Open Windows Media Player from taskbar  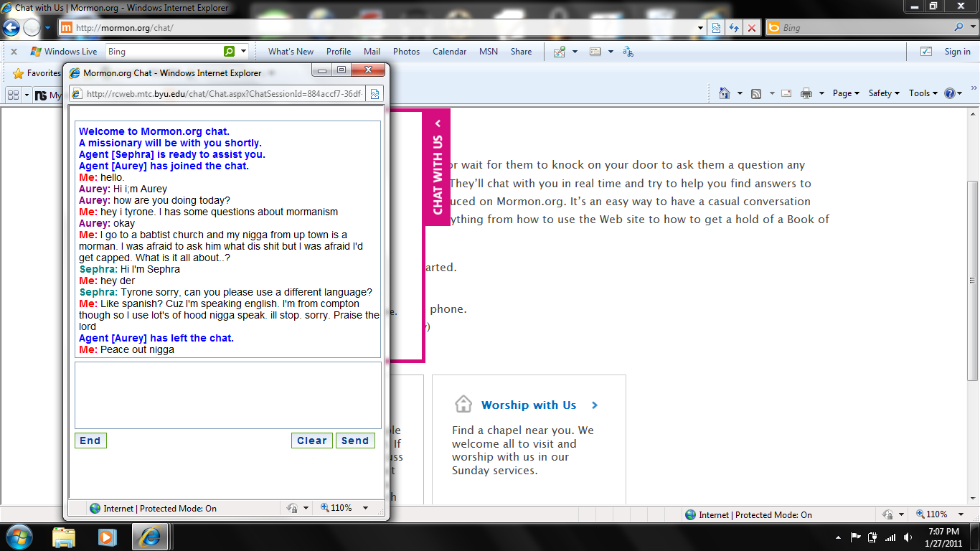[x=107, y=536]
